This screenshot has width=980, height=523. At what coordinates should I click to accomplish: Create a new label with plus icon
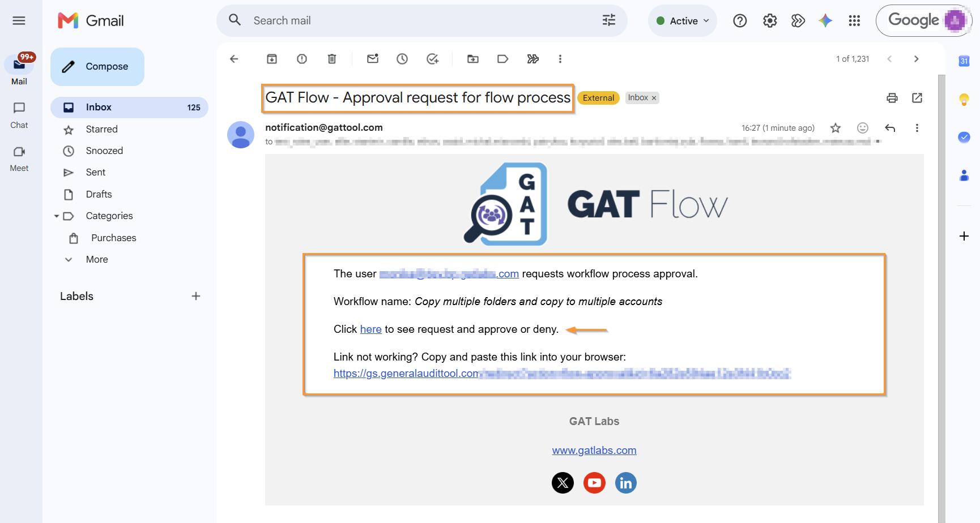(x=196, y=296)
